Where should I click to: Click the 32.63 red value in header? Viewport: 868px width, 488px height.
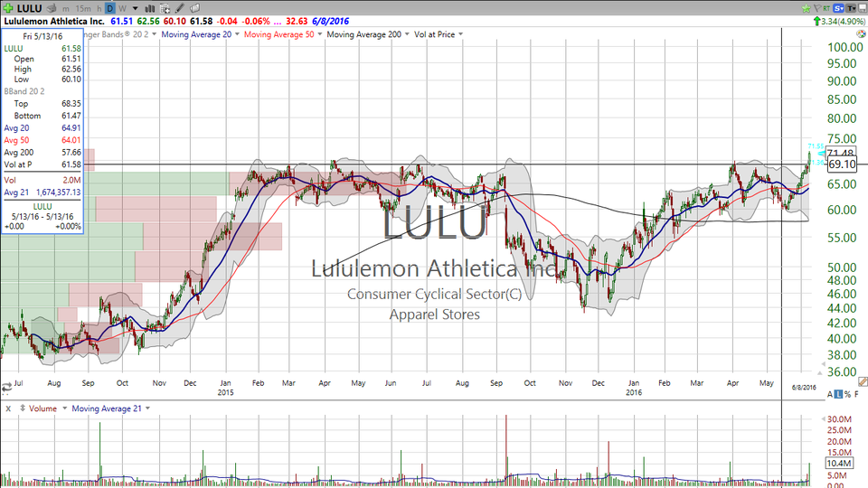[297, 21]
